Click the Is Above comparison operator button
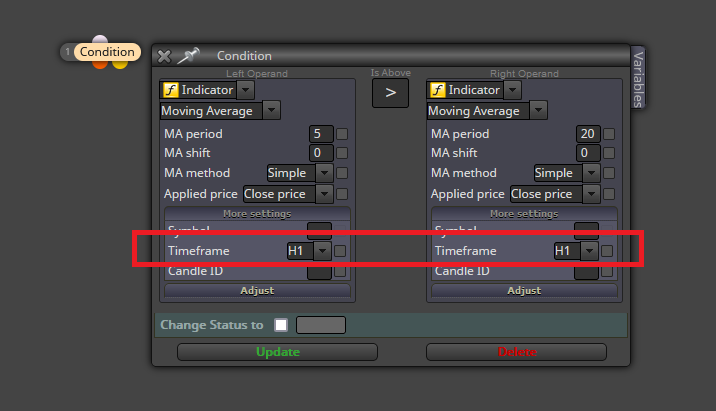 390,93
